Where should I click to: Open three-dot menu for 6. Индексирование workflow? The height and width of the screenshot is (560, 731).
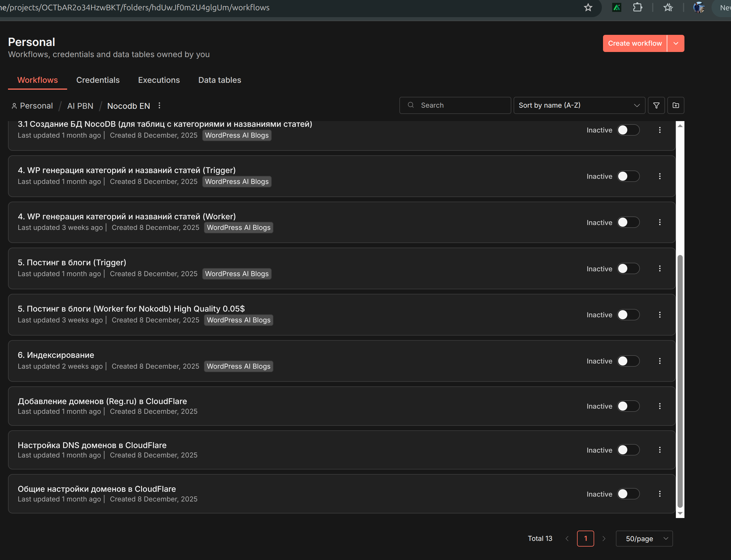click(x=660, y=361)
